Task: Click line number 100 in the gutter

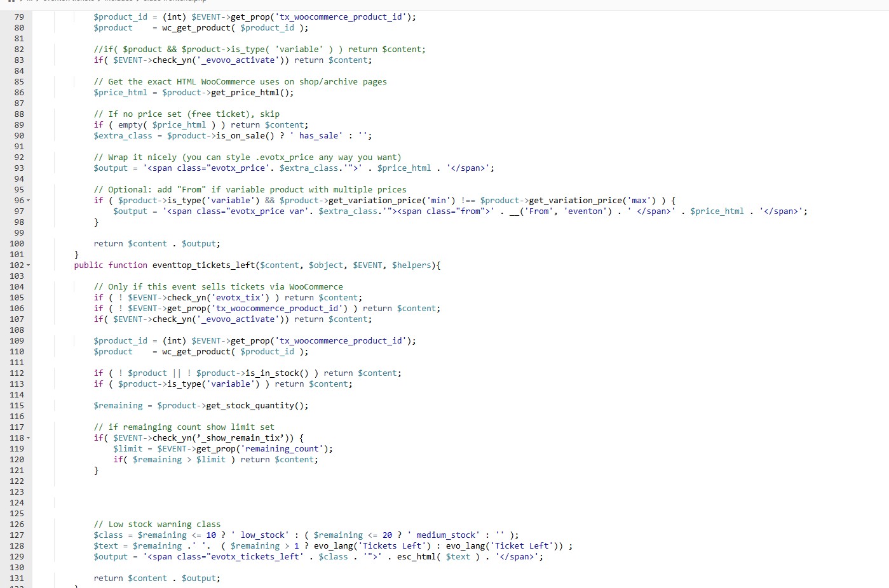Action: [x=17, y=244]
